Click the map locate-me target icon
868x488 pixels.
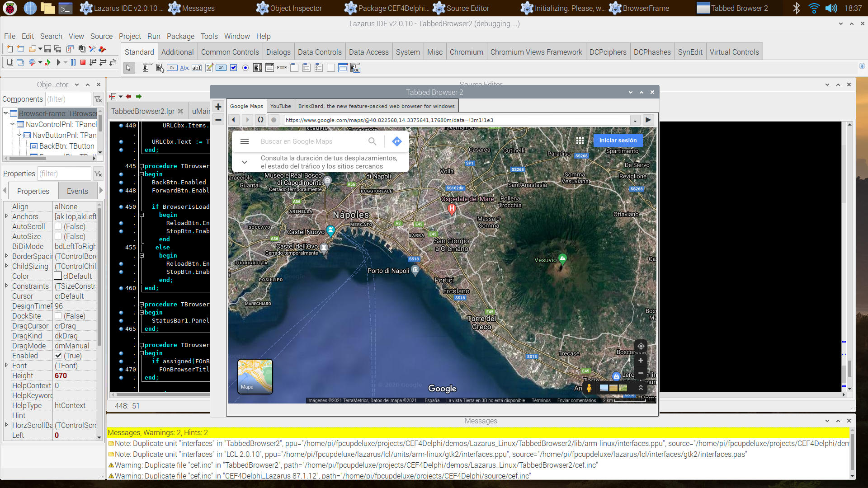point(641,346)
